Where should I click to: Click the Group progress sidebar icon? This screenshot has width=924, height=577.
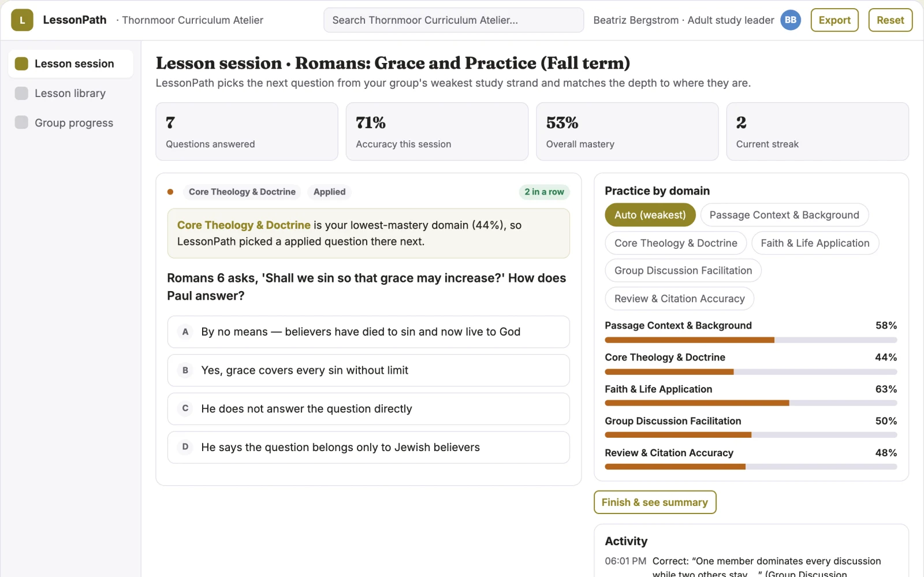pos(21,122)
